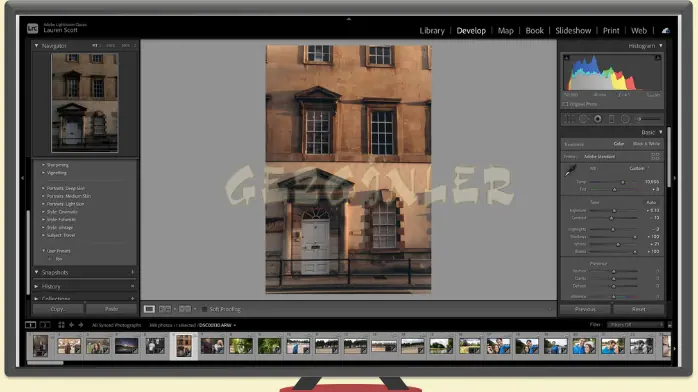Screen dimensions: 698x392
Task: Click the Temp slider handle
Action: click(x=623, y=182)
